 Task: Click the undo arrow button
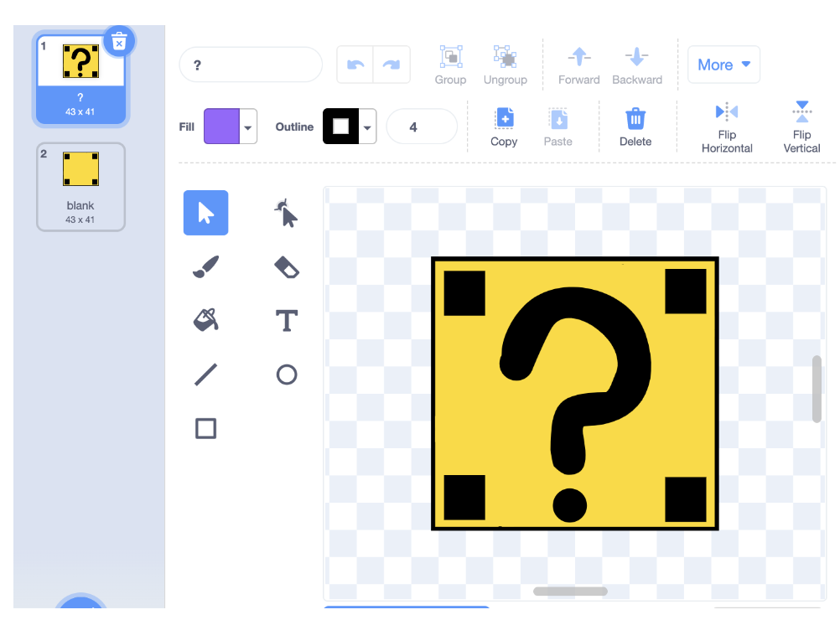click(x=355, y=65)
